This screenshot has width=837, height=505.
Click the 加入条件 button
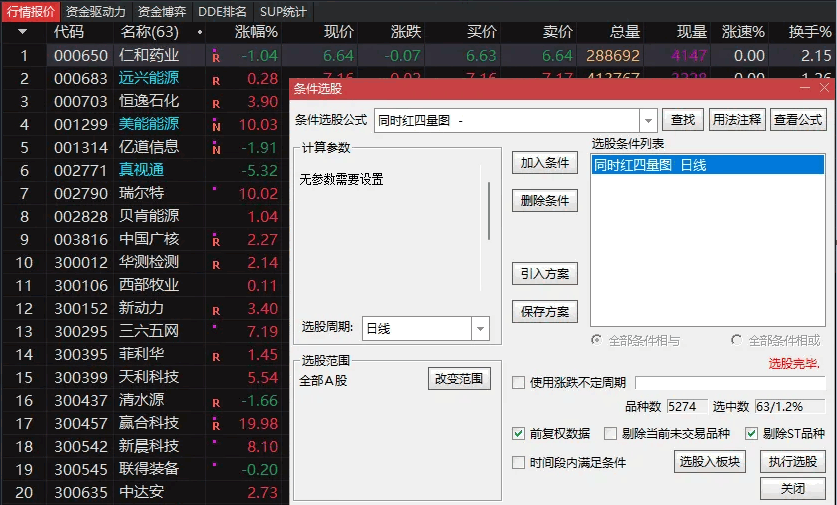545,163
